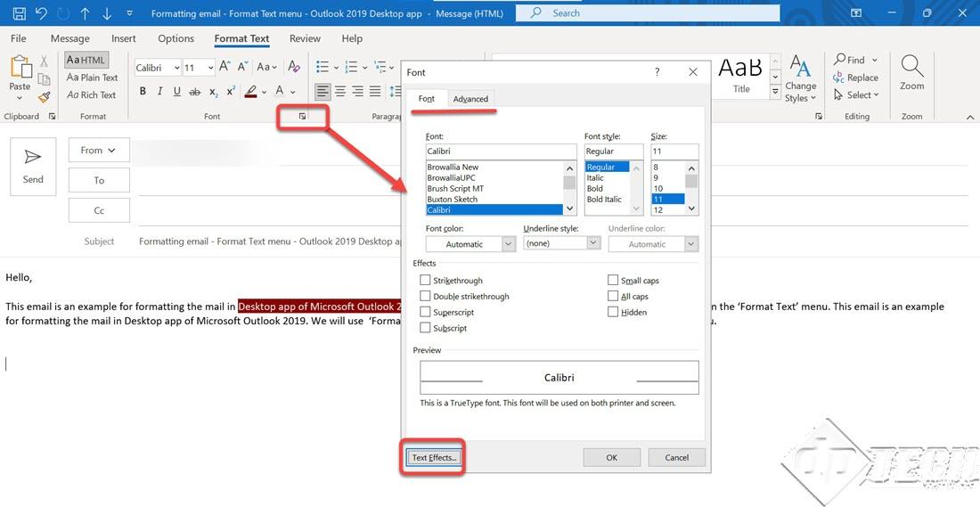Screen dimensions: 980x507
Task: Click the Send email button
Action: click(33, 166)
